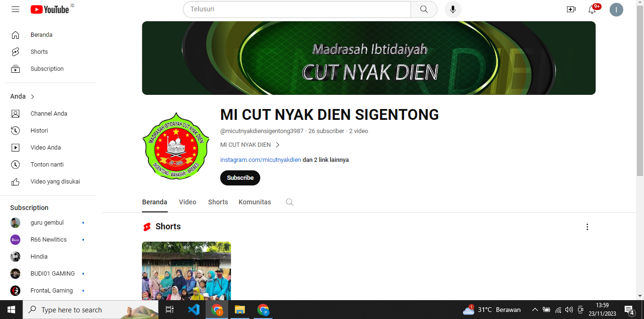Open Task View on taskbar

[x=170, y=310]
